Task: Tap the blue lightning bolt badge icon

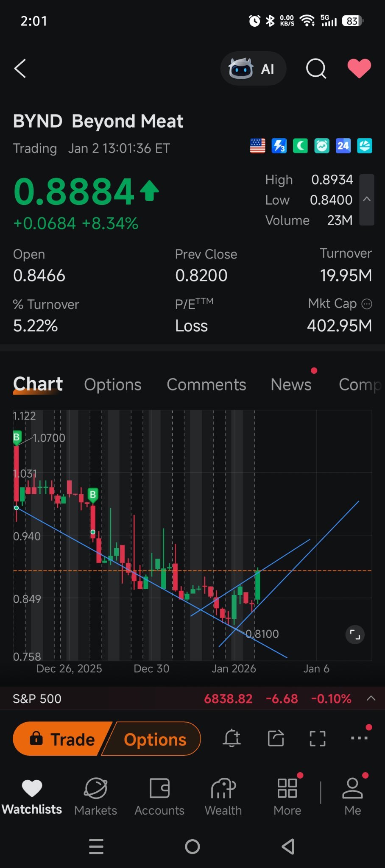Action: [279, 146]
